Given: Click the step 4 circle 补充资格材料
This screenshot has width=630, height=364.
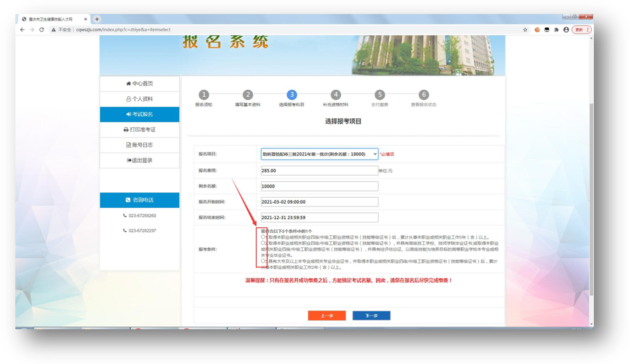Looking at the screenshot, I should point(336,95).
